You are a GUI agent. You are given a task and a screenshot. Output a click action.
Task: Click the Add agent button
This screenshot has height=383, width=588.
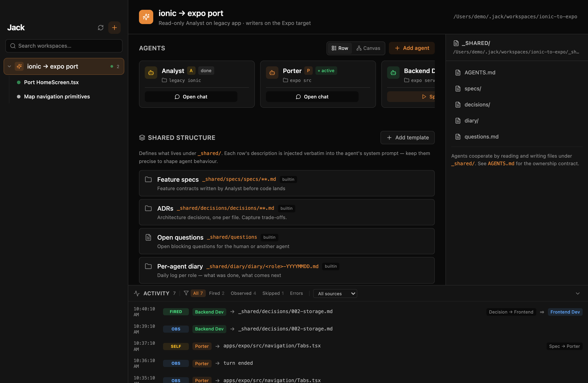411,48
